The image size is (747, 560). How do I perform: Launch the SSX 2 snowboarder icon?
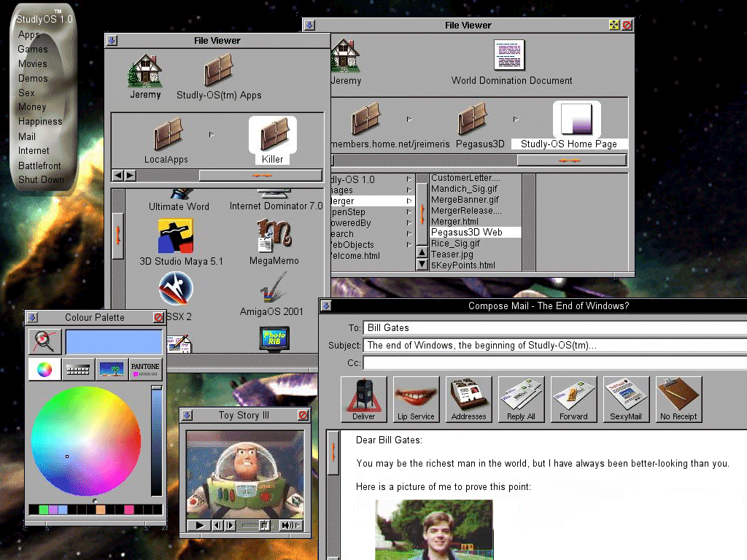(175, 289)
